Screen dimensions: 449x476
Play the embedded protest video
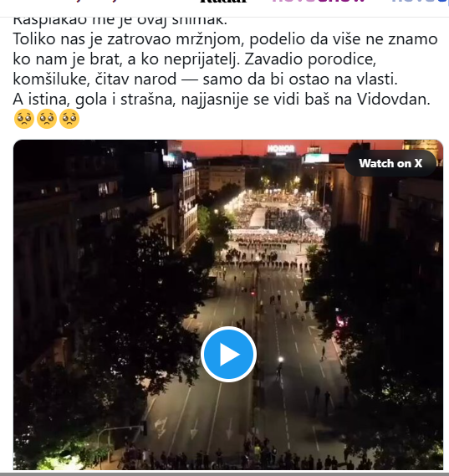point(228,354)
